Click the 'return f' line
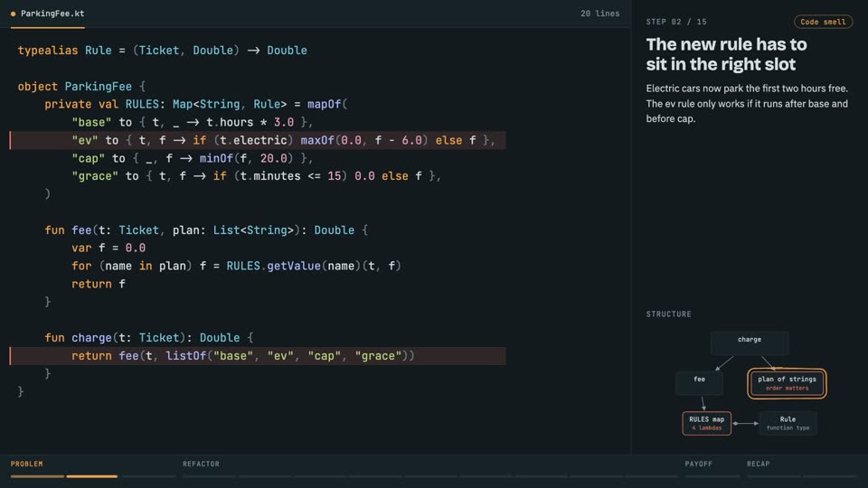868x488 pixels. 99,284
